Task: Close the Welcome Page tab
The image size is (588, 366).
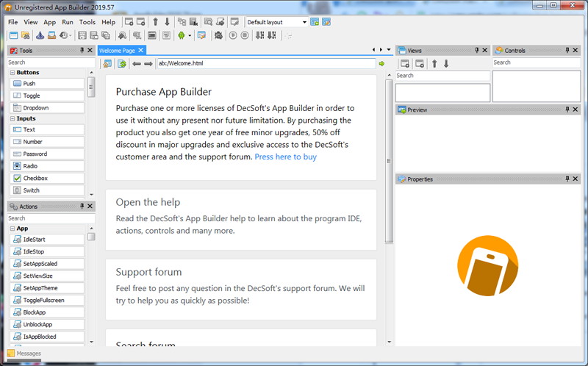Action: point(140,50)
